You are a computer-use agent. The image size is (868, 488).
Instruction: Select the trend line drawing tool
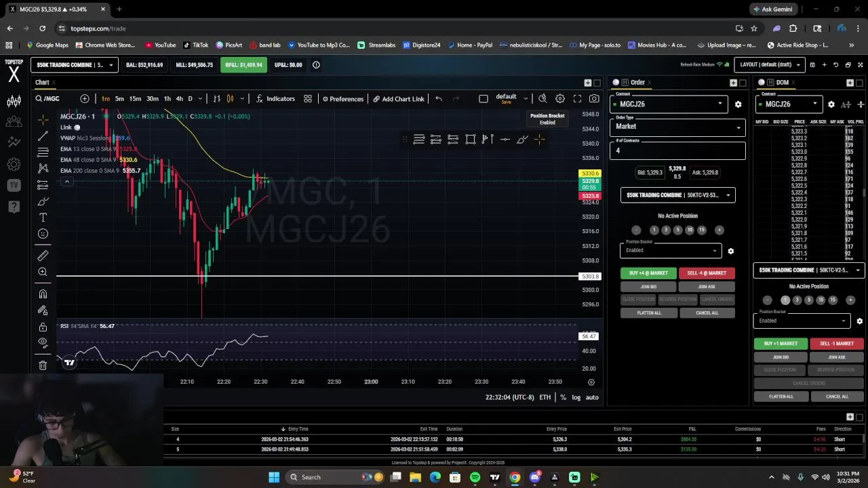pyautogui.click(x=43, y=136)
